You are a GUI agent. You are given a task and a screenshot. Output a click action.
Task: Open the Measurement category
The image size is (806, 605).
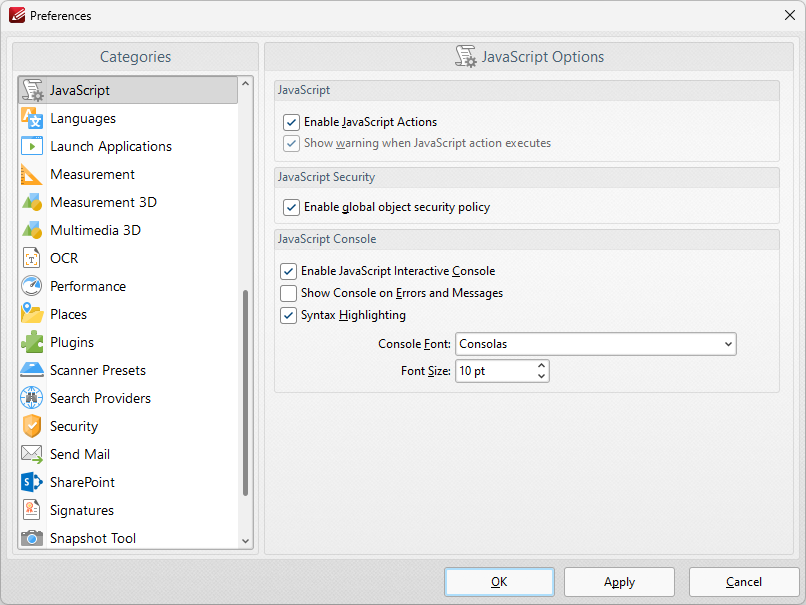pos(128,174)
